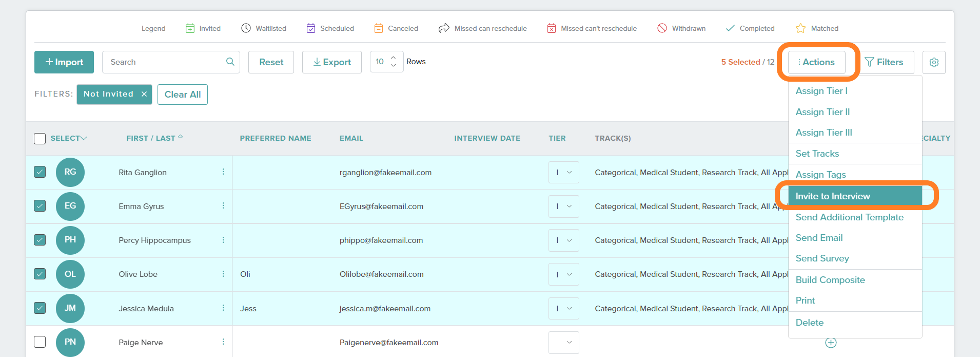Click the Canceled calendar icon in legend
The height and width of the screenshot is (357, 980).
pos(379,28)
